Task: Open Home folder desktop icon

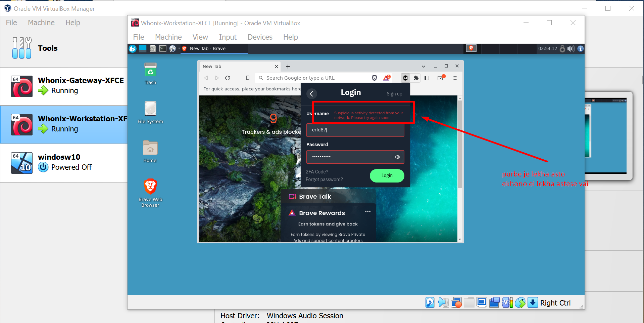Action: tap(150, 152)
